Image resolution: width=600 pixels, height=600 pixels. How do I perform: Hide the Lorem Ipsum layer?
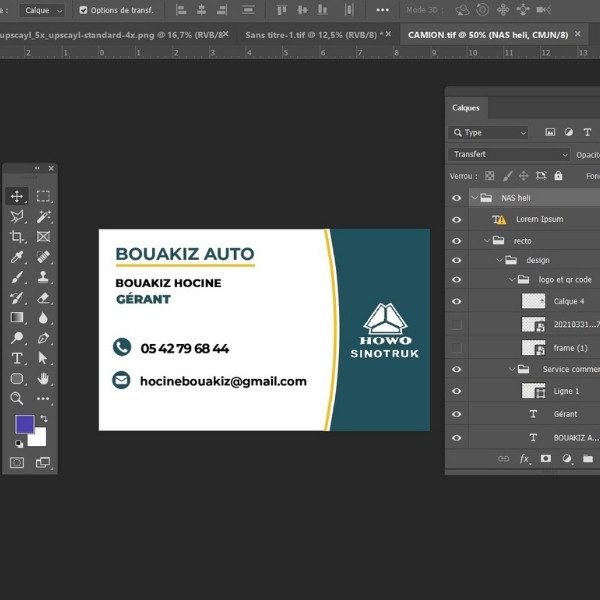(x=456, y=219)
